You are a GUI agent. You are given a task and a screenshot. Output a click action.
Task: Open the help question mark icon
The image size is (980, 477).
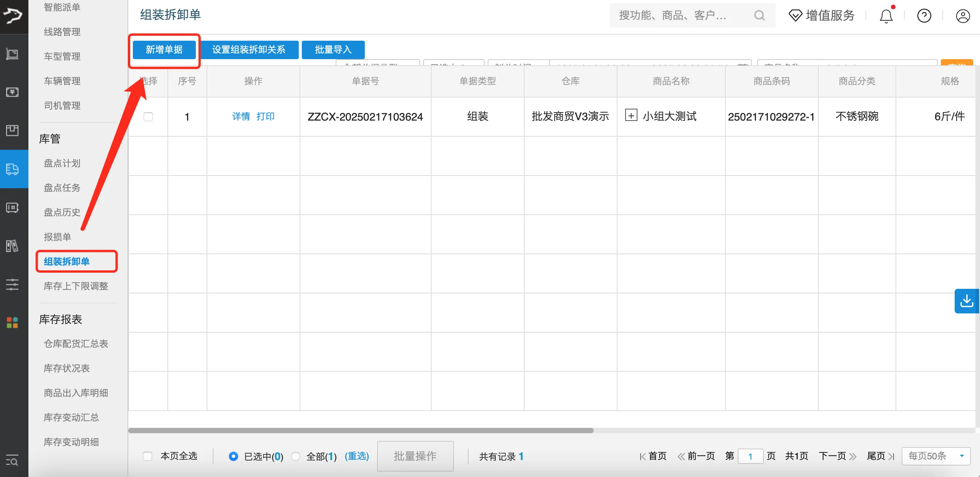click(924, 16)
